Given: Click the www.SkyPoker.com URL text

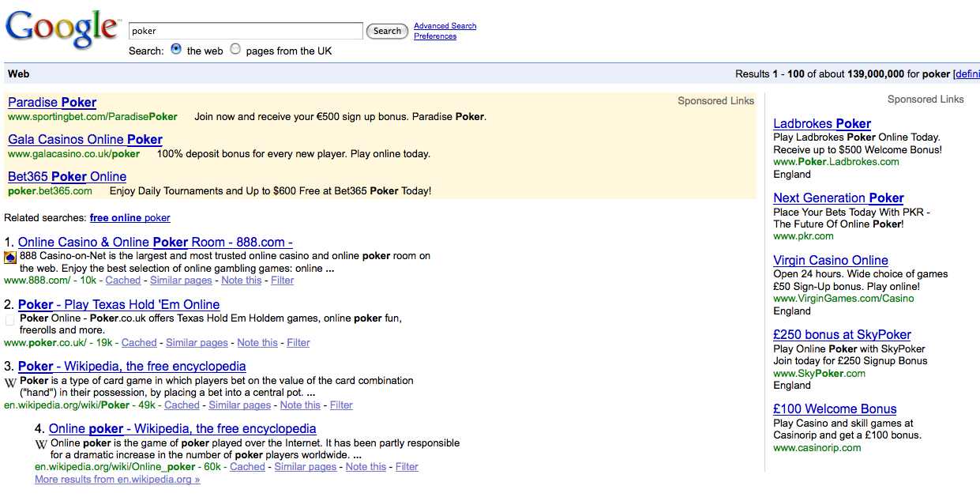Looking at the screenshot, I should (820, 374).
